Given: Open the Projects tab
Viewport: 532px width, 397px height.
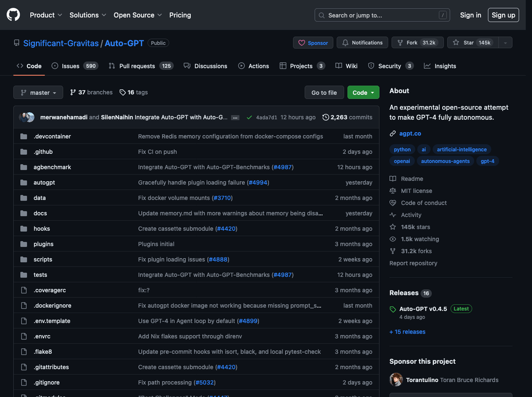Looking at the screenshot, I should 302,66.
